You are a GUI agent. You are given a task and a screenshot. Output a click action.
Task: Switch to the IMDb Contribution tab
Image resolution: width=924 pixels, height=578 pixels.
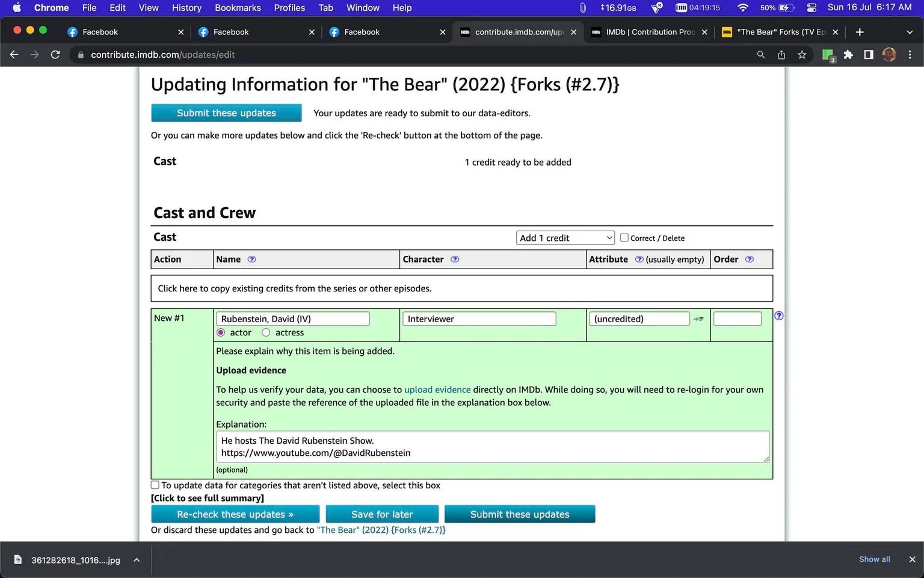coord(642,32)
